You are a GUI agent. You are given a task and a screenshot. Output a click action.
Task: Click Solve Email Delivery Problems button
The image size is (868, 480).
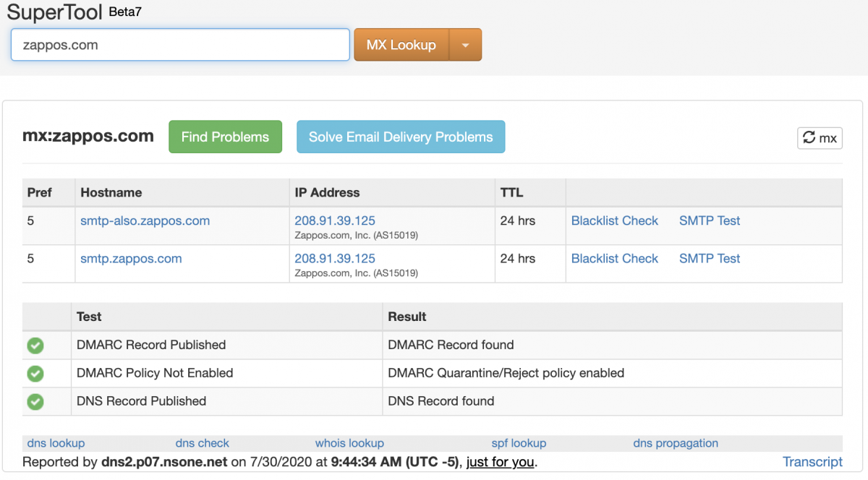[401, 137]
